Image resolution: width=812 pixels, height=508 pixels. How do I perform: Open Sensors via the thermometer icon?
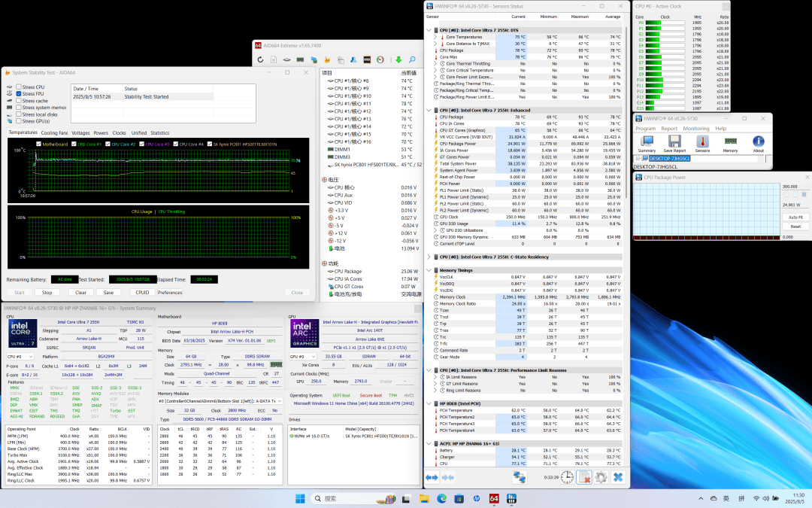point(702,142)
